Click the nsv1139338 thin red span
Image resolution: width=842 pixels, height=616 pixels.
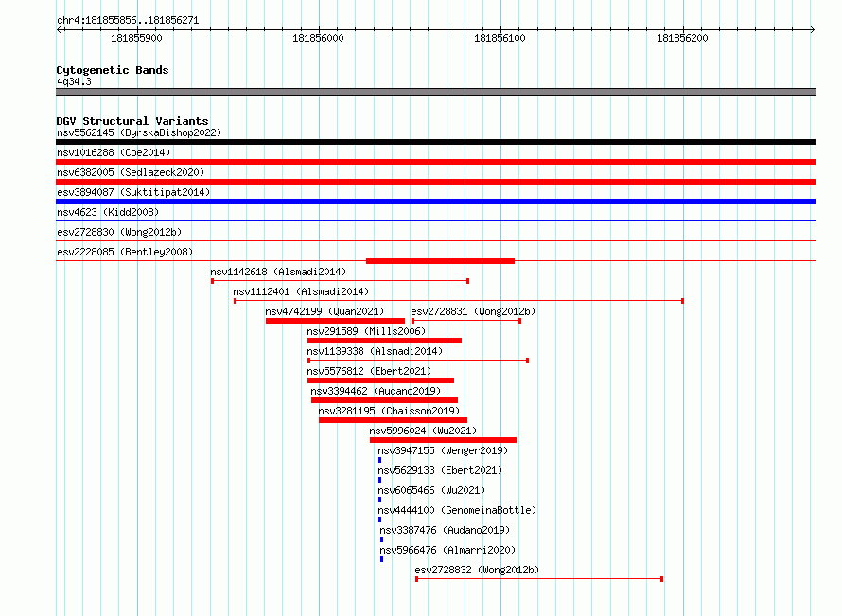(418, 361)
